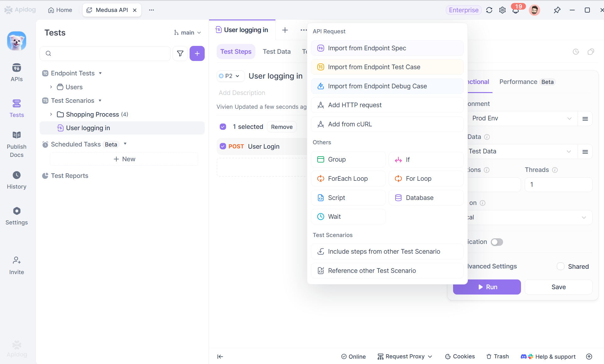
Task: Open the notifications bell icon
Action: click(x=516, y=10)
